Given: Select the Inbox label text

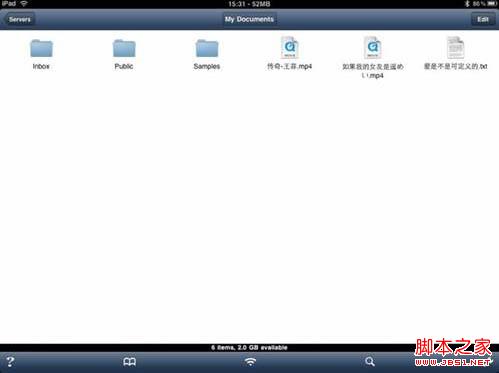Looking at the screenshot, I should [x=41, y=66].
